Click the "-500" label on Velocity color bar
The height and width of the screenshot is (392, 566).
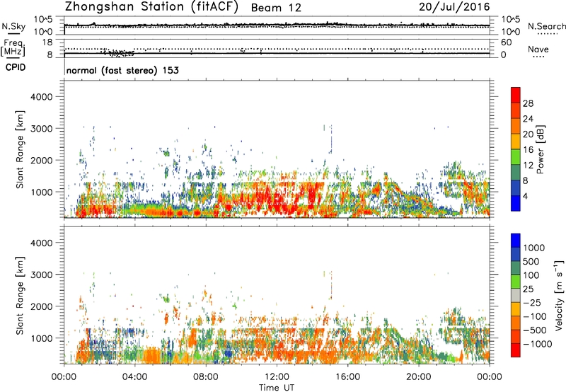point(535,330)
